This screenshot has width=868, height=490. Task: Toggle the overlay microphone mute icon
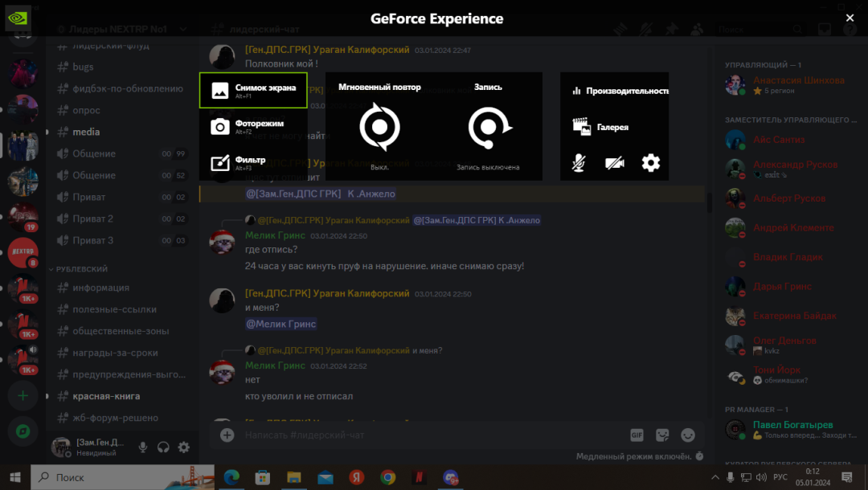tap(579, 163)
